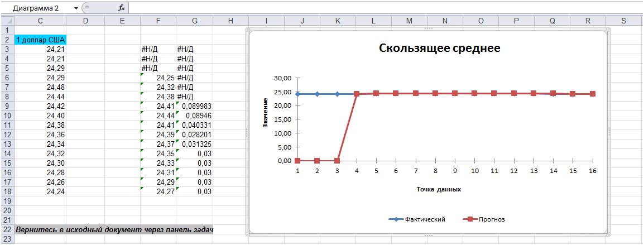Image resolution: width=644 pixels, height=245 pixels.
Task: Click the red Прогноз marker at data point 3
Action: pyautogui.click(x=337, y=161)
